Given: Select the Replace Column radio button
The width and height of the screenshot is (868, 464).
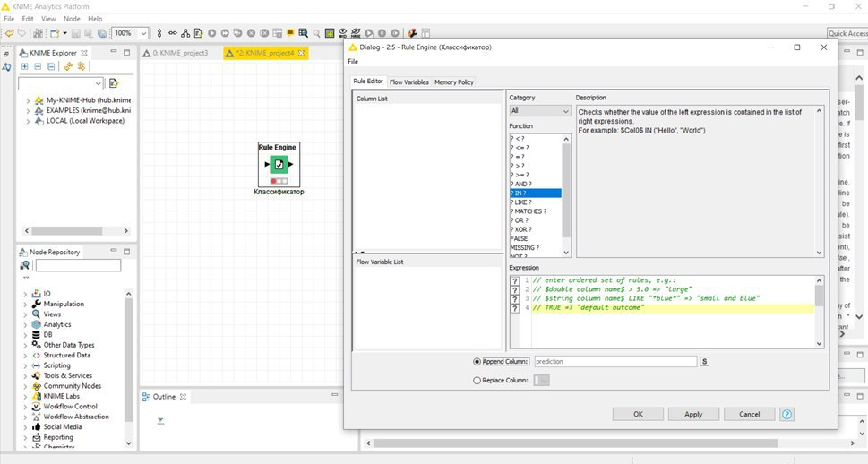Looking at the screenshot, I should coord(477,381).
